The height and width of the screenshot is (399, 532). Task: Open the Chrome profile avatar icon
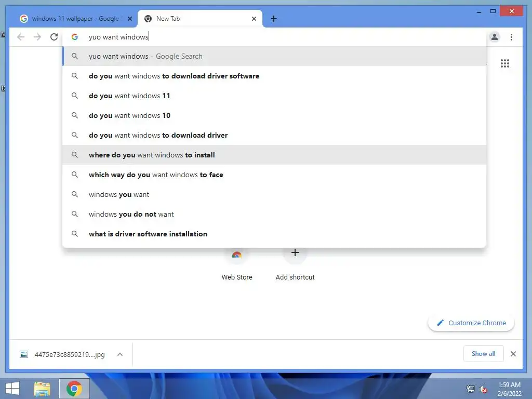[x=495, y=37]
